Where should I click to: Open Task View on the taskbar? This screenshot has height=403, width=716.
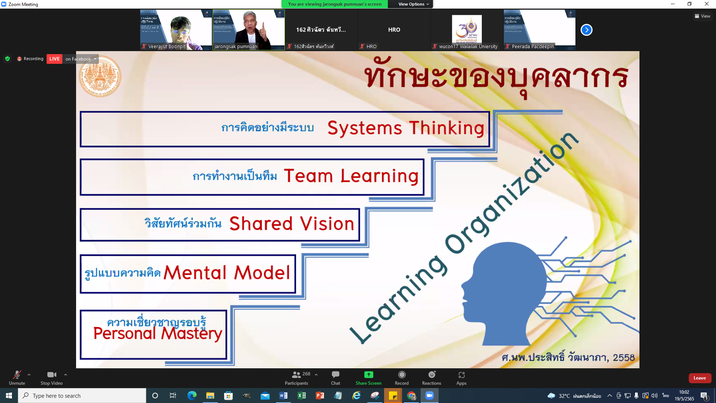(173, 395)
